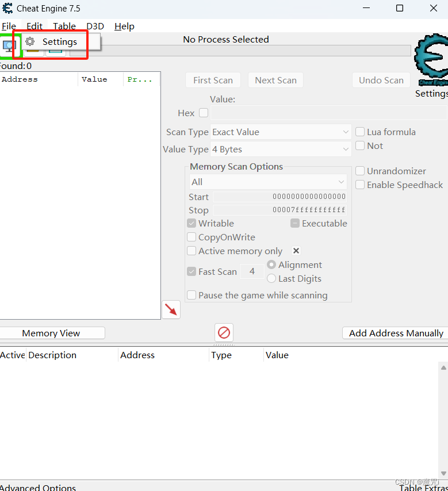Click the address list scrollbar up arrow
The height and width of the screenshot is (491, 448).
pyautogui.click(x=443, y=367)
